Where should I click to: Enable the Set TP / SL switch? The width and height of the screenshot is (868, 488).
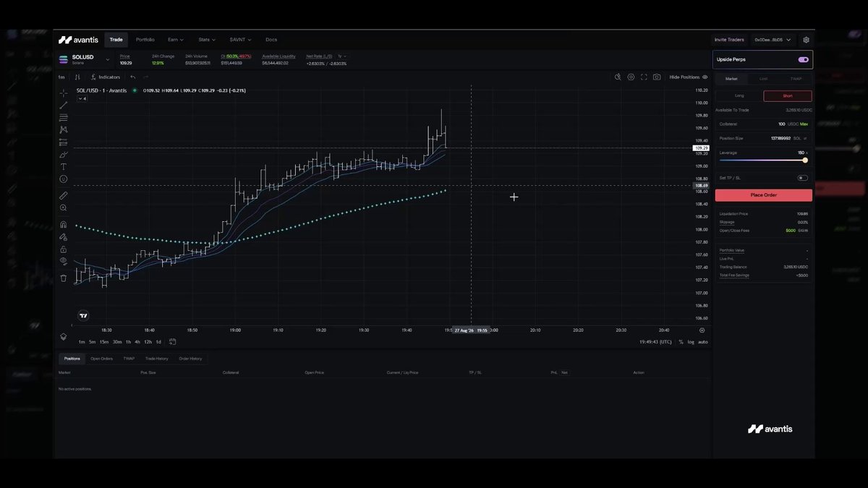click(803, 178)
